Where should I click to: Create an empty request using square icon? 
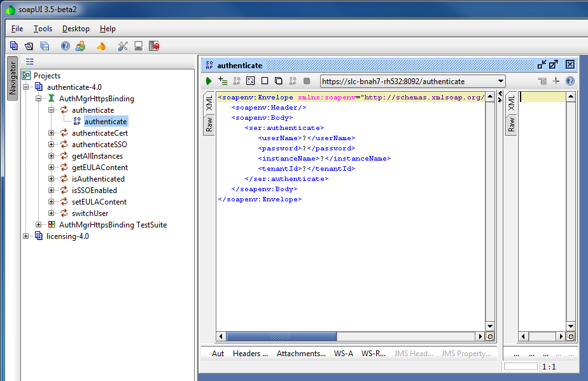(x=265, y=81)
